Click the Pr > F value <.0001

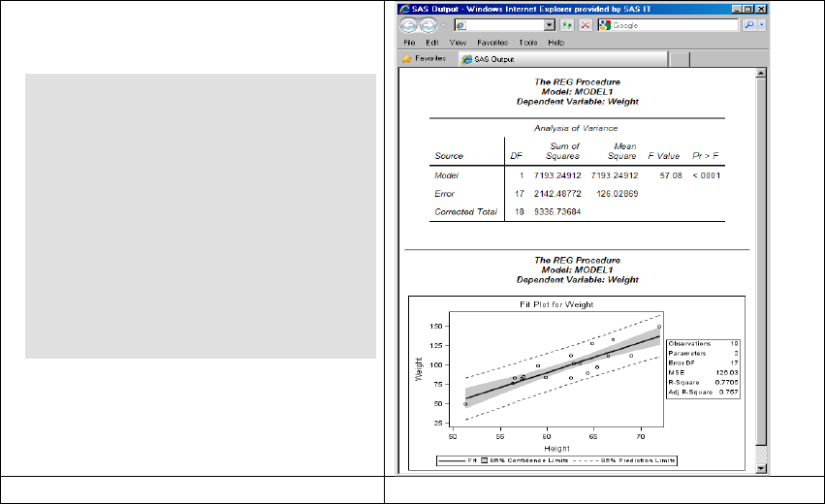(706, 175)
